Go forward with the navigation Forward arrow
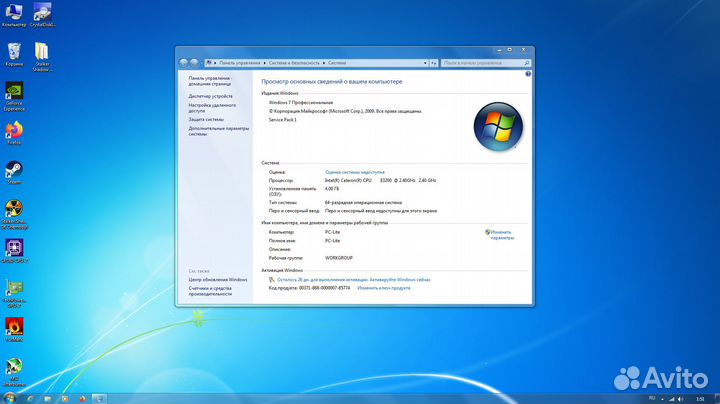Image resolution: width=720 pixels, height=404 pixels. point(194,62)
